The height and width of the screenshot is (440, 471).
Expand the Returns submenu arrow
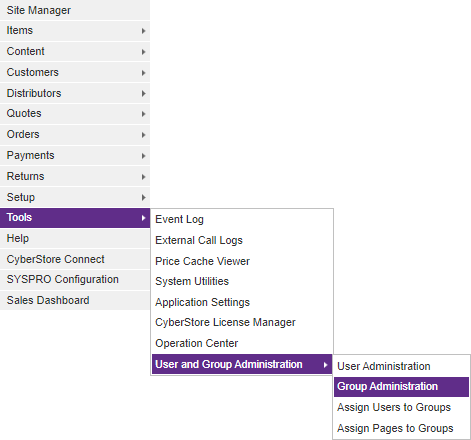143,177
